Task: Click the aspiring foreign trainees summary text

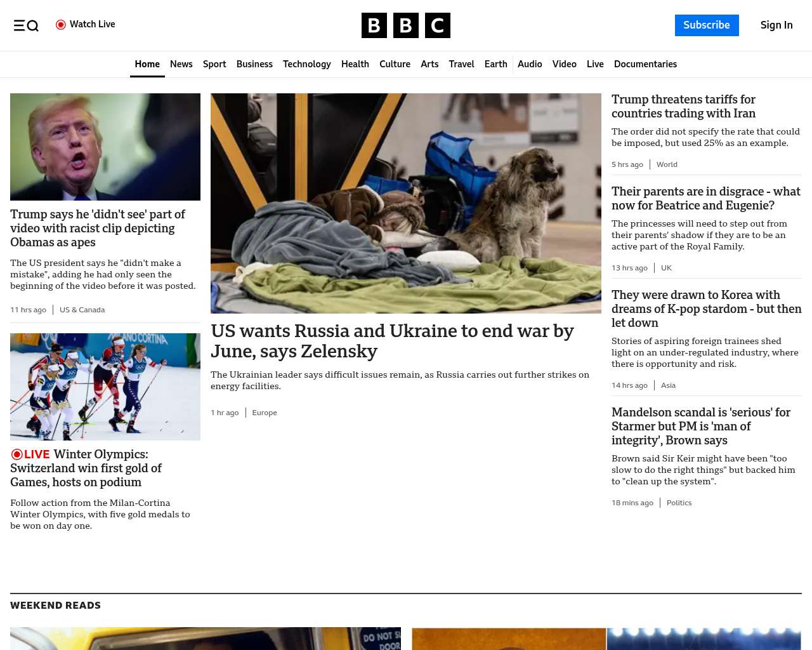Action: coord(705,352)
